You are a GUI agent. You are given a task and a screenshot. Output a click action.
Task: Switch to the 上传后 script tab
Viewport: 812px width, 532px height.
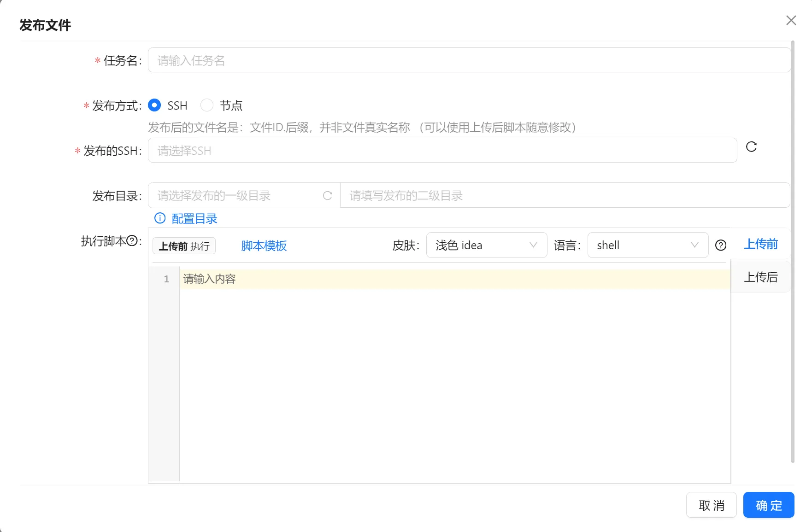[x=760, y=277]
